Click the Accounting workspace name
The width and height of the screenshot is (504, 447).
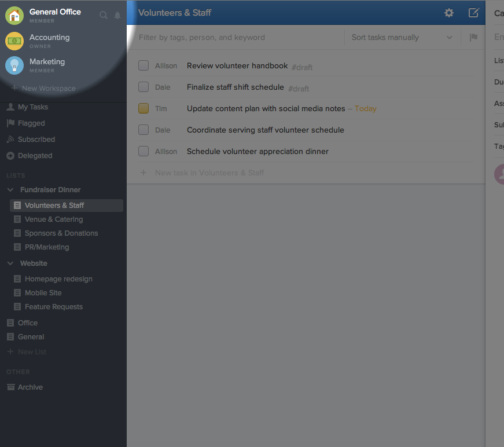pos(50,37)
